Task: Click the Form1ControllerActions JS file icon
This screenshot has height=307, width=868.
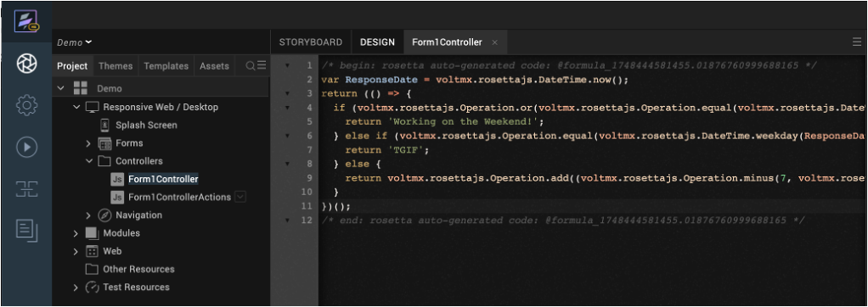Action: (x=117, y=197)
